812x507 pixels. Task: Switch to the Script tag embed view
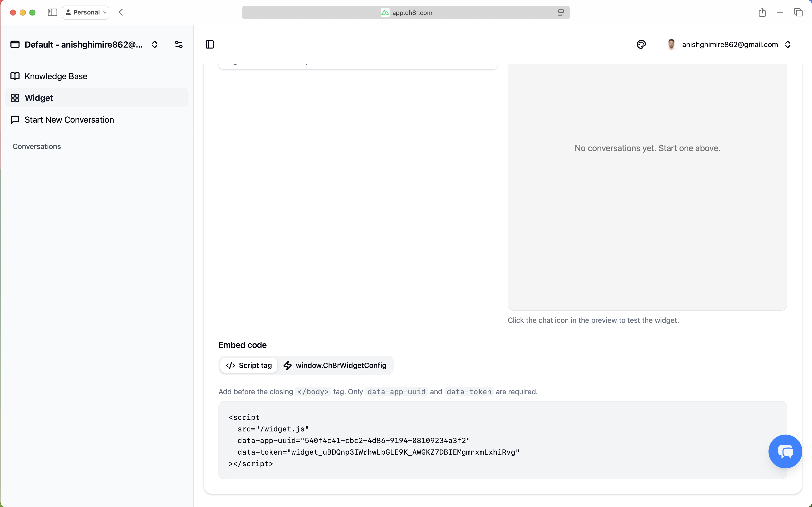(x=248, y=365)
